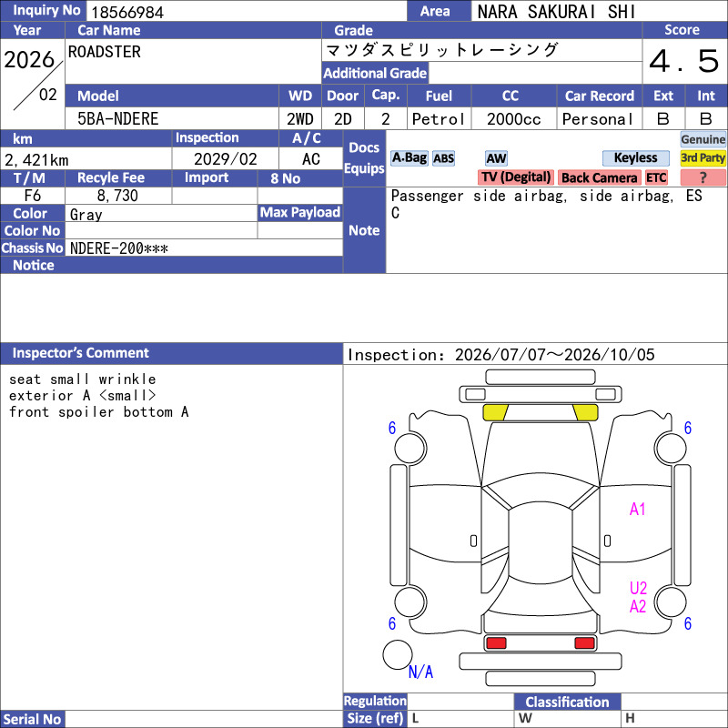
Task: Click the A1 damage marker on diagram
Action: [637, 510]
